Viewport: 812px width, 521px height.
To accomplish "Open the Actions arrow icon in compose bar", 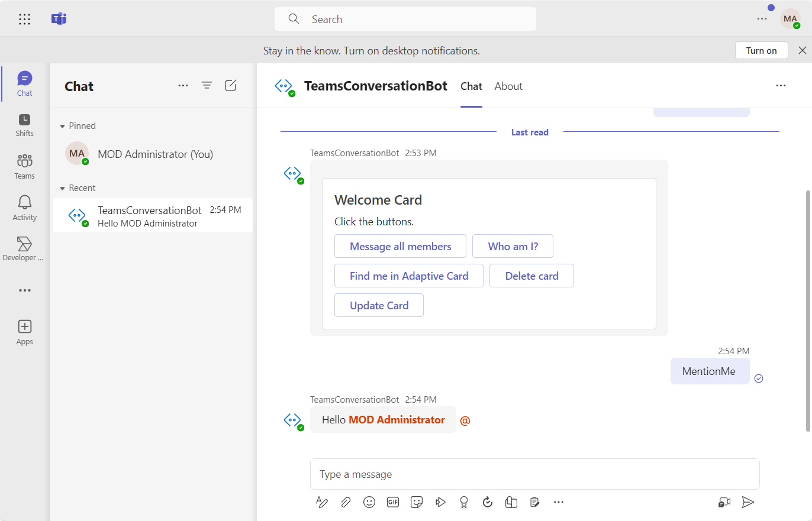I will click(440, 502).
